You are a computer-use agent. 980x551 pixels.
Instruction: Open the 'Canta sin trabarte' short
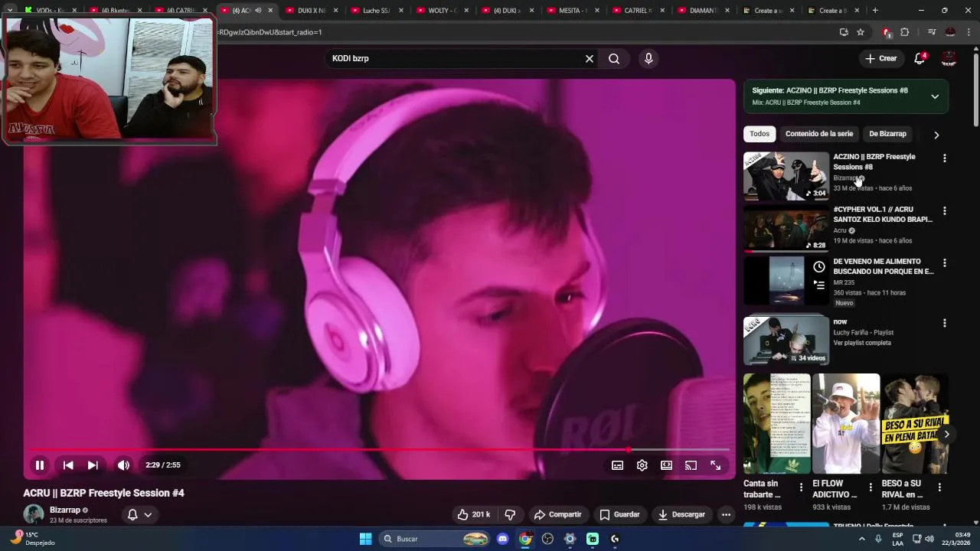(777, 424)
